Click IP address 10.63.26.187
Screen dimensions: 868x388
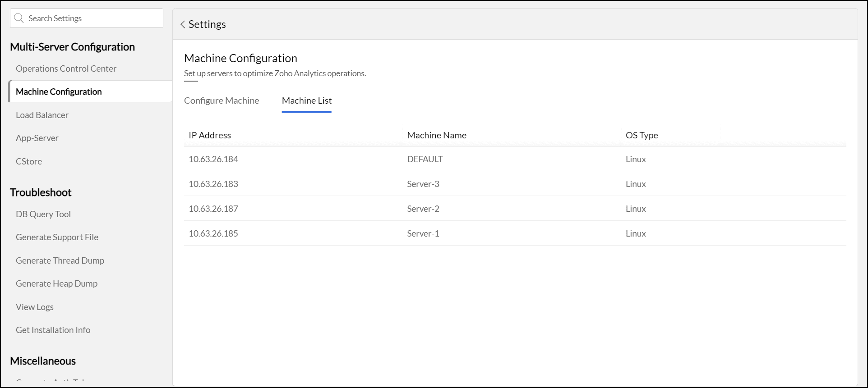point(213,209)
